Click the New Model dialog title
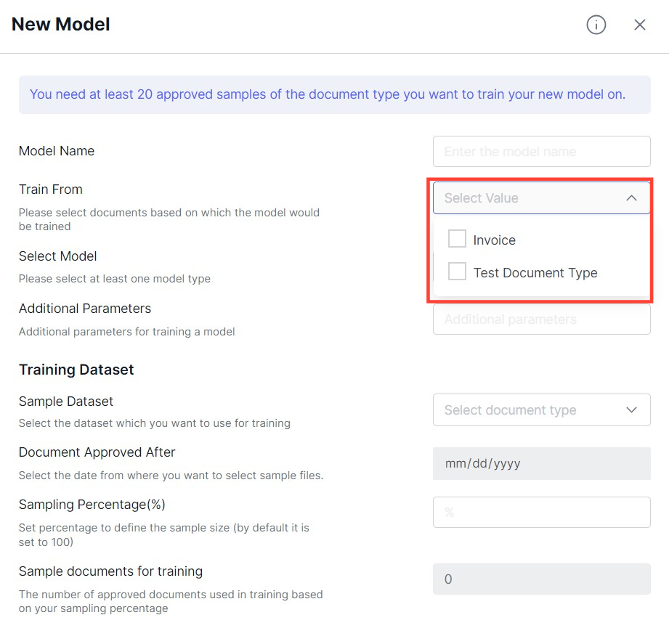Image resolution: width=669 pixels, height=644 pixels. (60, 24)
